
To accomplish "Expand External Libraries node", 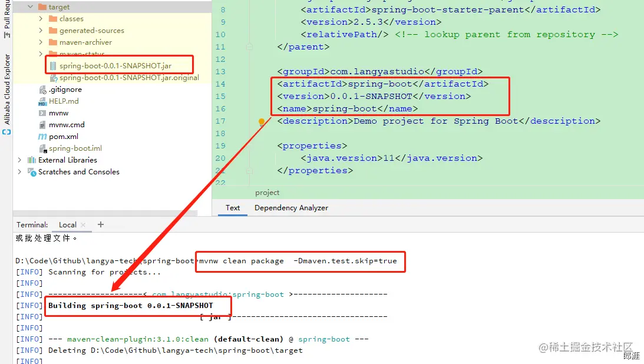I will pyautogui.click(x=19, y=160).
